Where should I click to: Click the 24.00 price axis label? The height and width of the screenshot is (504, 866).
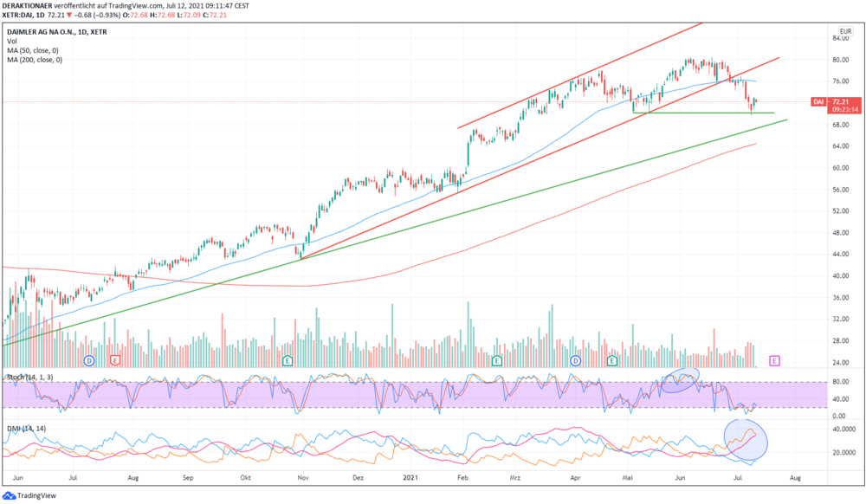(x=840, y=363)
